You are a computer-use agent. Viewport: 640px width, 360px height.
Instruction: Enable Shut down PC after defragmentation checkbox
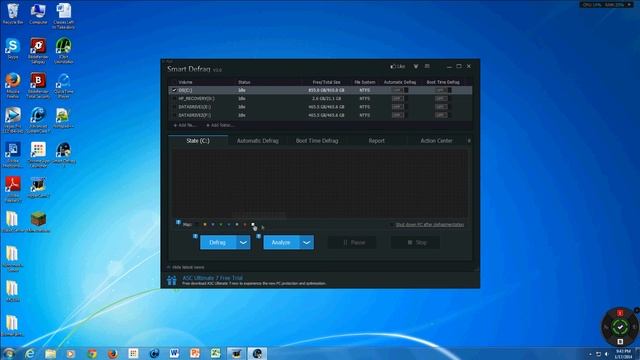392,224
